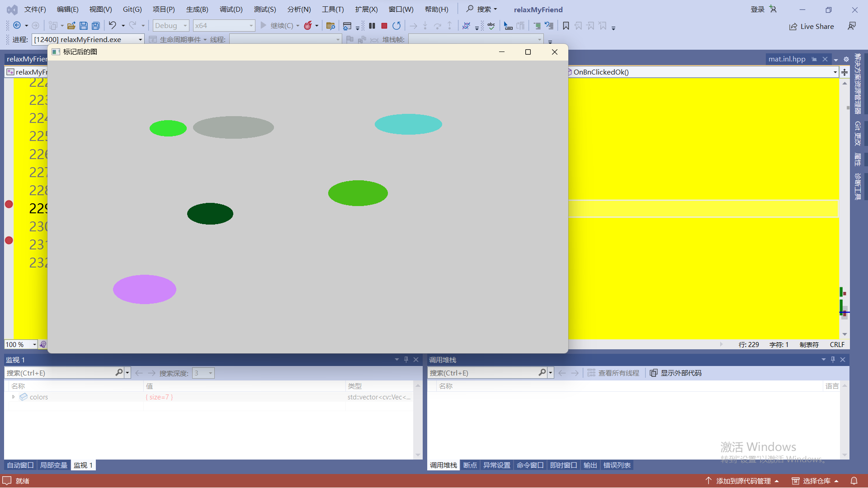Click the Restart debug session button
The image size is (868, 488).
pyautogui.click(x=397, y=25)
